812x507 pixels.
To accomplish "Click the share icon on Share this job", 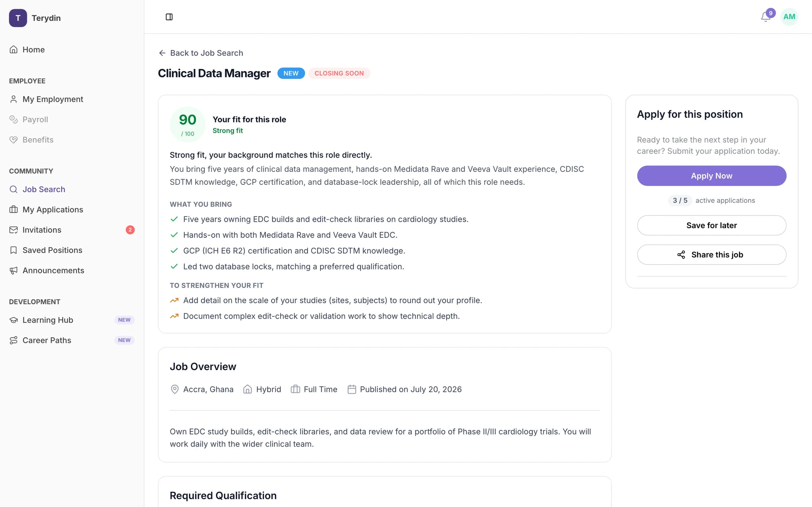I will (681, 255).
